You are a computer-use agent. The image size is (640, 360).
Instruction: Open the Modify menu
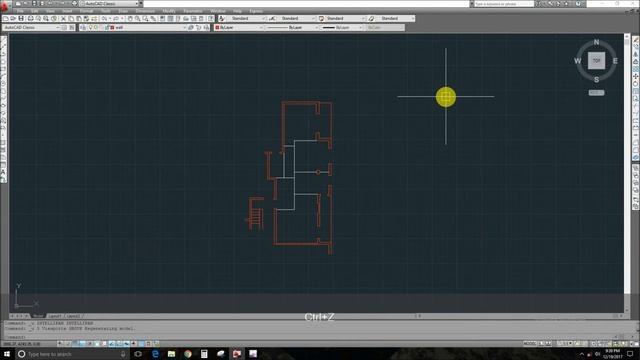pos(169,11)
